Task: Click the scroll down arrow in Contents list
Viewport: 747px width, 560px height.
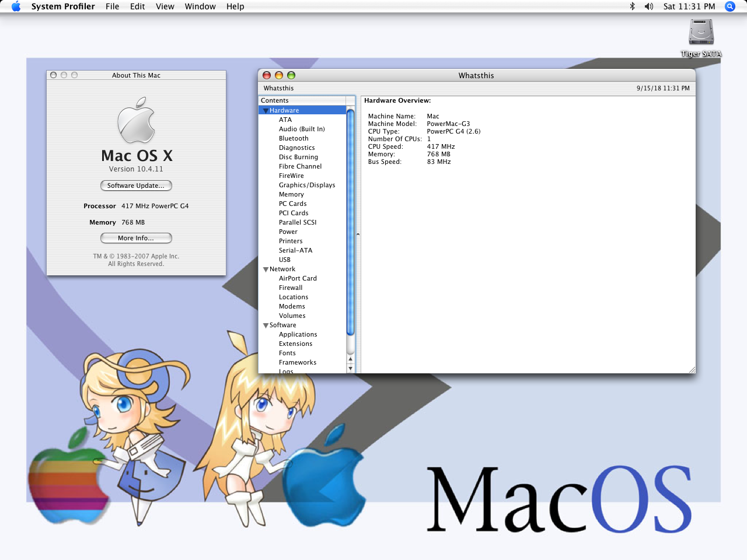Action: 351,369
